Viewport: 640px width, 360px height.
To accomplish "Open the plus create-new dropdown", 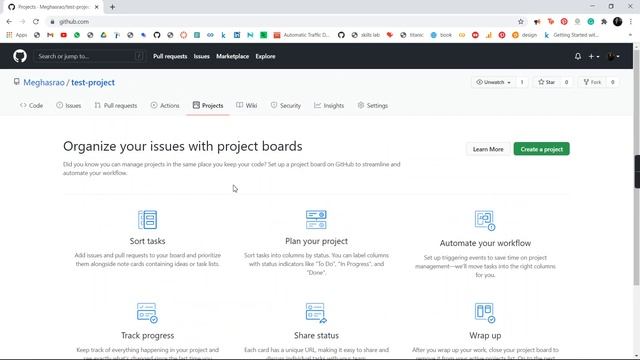I will 593,56.
